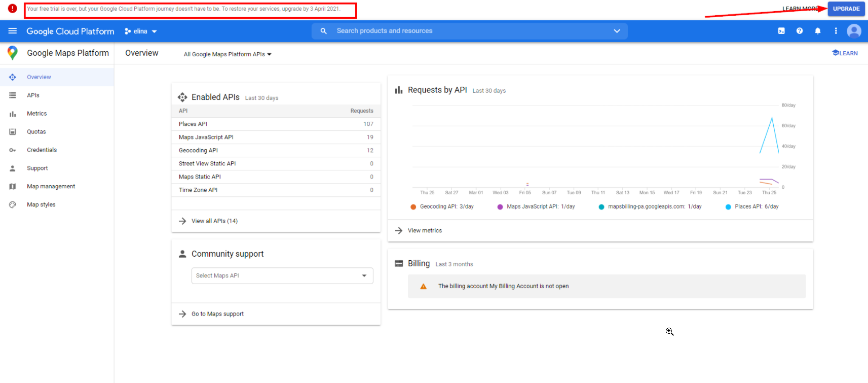Open the elina project selector dropdown
Screen dimensions: 868x383
tap(141, 31)
